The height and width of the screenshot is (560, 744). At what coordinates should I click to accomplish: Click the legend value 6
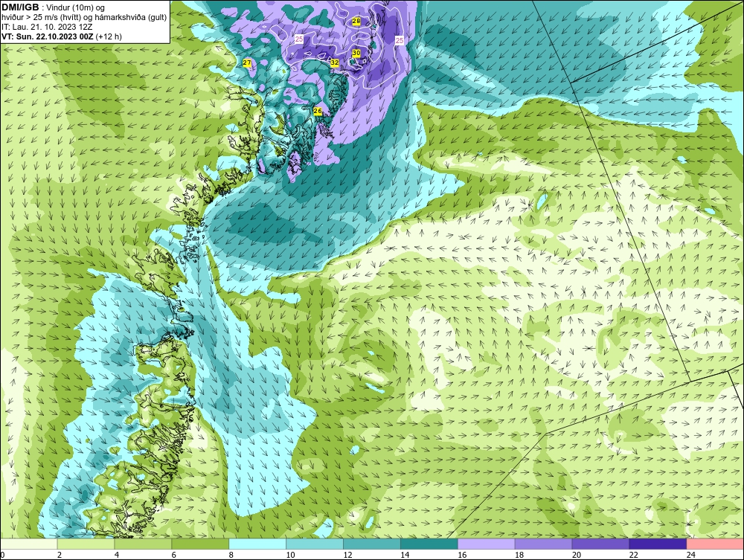tap(173, 555)
